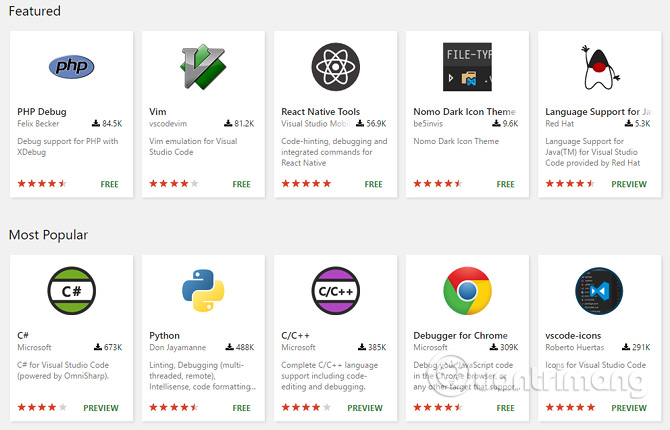
Task: Click the 488K download count on Python
Action: [x=239, y=348]
